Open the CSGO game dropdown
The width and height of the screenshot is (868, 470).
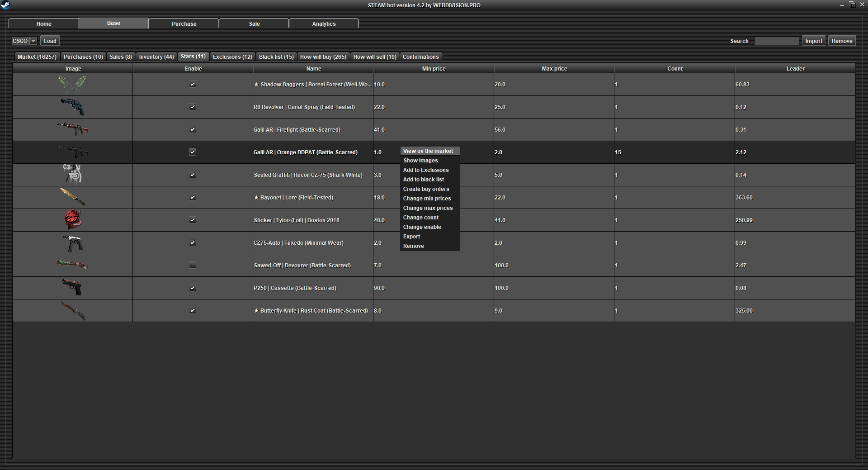(24, 41)
